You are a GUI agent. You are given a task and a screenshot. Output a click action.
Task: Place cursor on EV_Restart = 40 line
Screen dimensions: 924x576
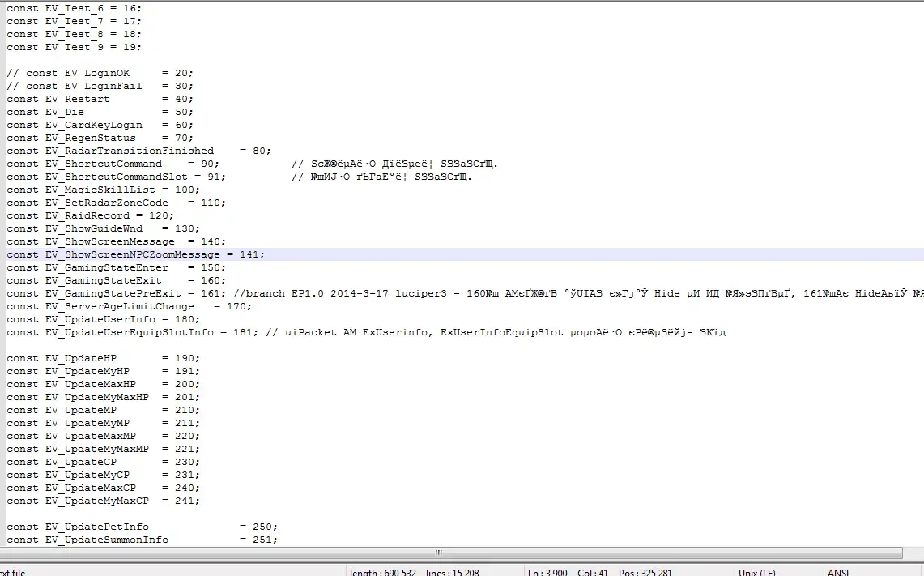[x=100, y=99]
